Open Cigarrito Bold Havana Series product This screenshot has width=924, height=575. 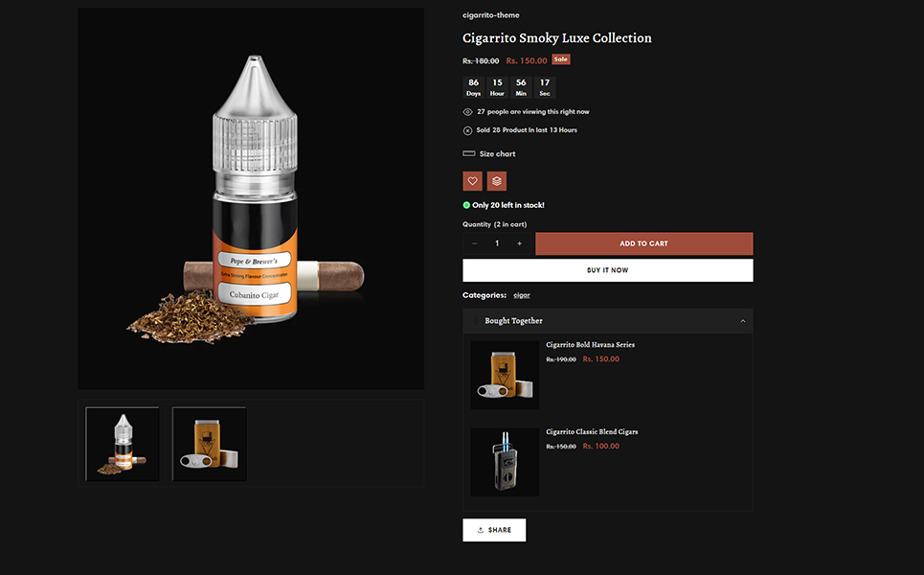click(x=590, y=344)
